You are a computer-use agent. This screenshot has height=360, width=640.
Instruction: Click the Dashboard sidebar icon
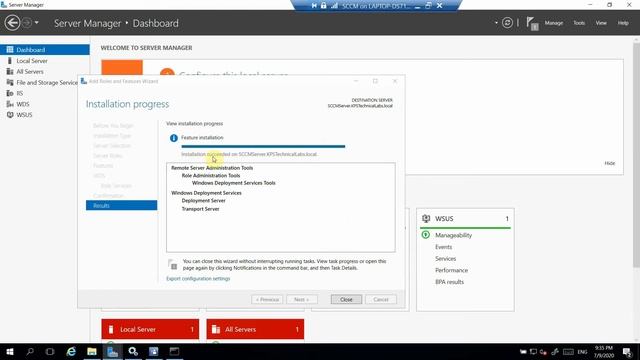coord(10,50)
